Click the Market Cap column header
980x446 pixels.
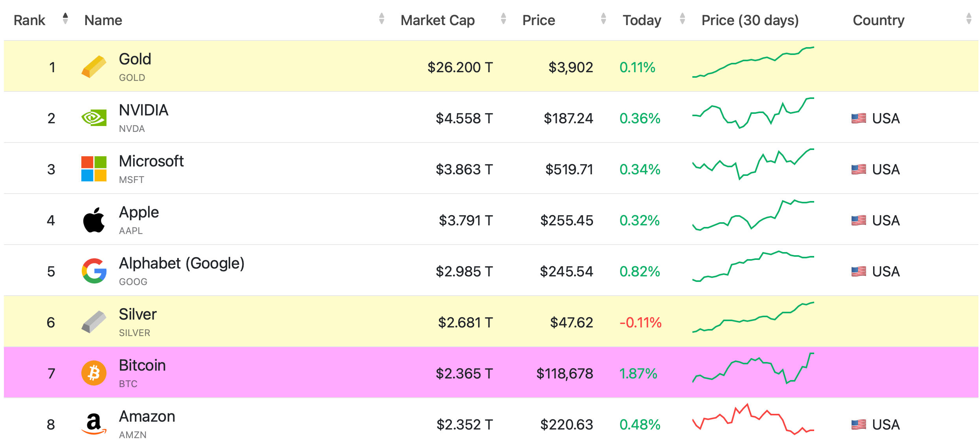pyautogui.click(x=437, y=20)
